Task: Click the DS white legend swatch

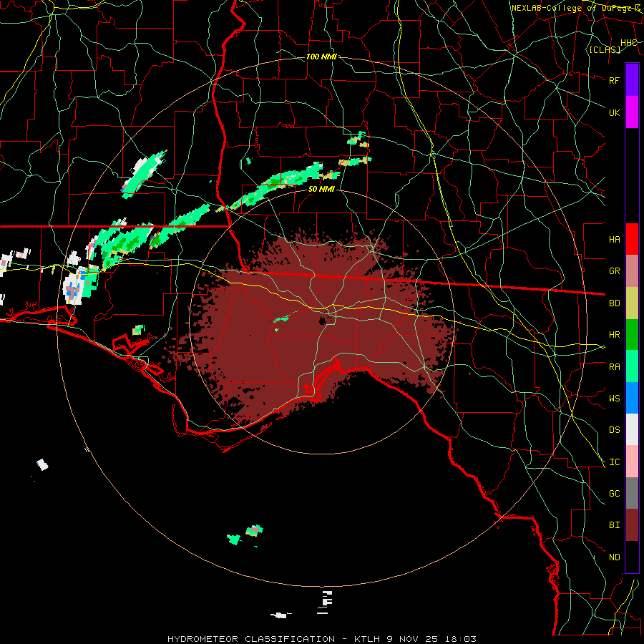Action: 632,429
